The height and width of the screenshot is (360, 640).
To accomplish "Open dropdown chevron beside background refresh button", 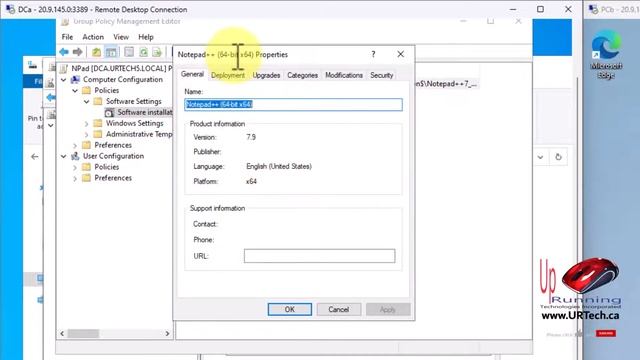I will click(540, 157).
